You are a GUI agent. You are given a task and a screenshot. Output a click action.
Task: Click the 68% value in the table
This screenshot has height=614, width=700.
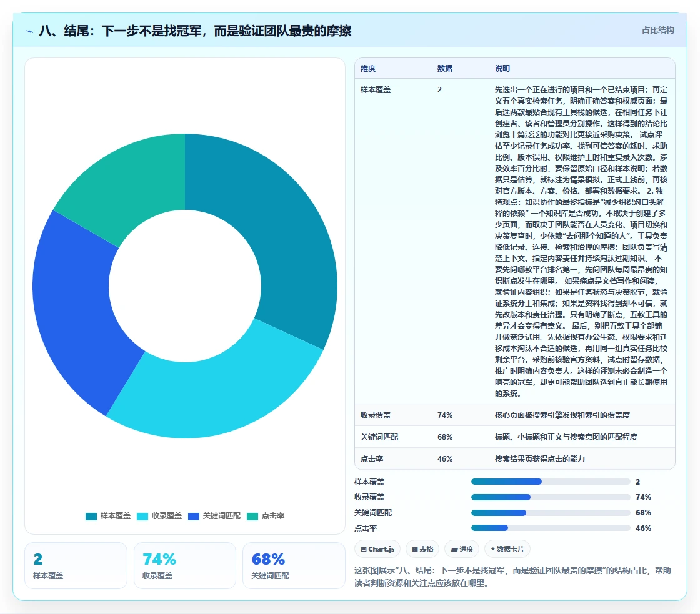click(444, 437)
